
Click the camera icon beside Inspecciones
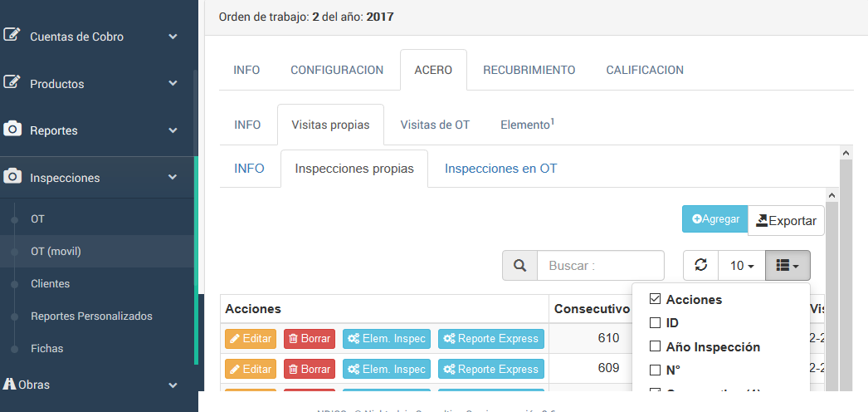pyautogui.click(x=12, y=177)
